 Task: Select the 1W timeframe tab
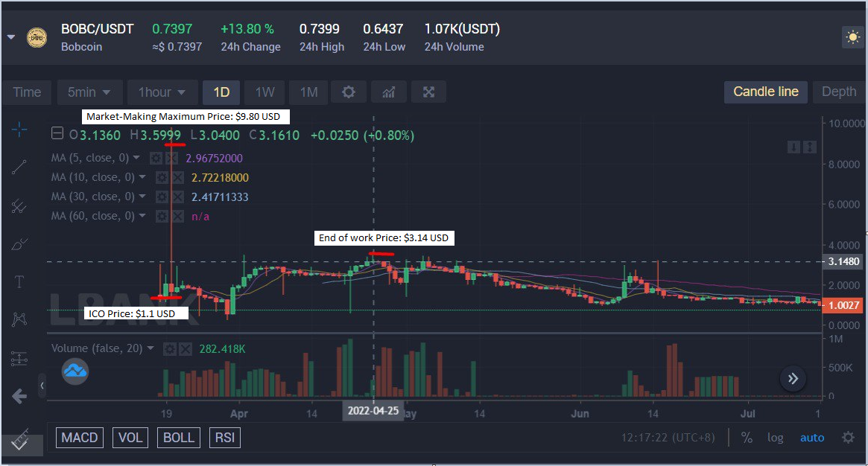click(265, 92)
